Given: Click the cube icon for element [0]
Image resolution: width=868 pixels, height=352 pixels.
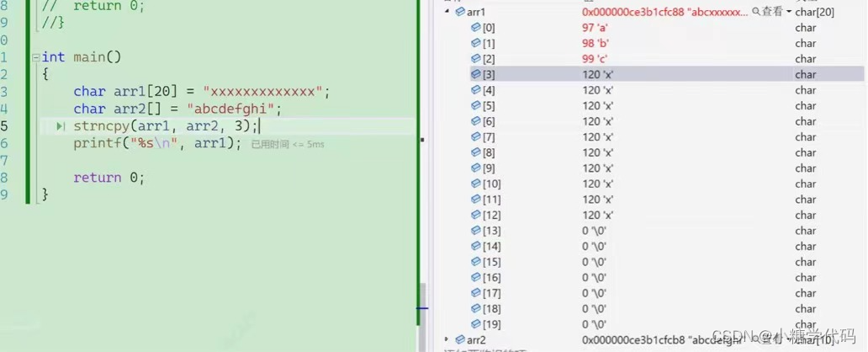Looking at the screenshot, I should point(475,27).
